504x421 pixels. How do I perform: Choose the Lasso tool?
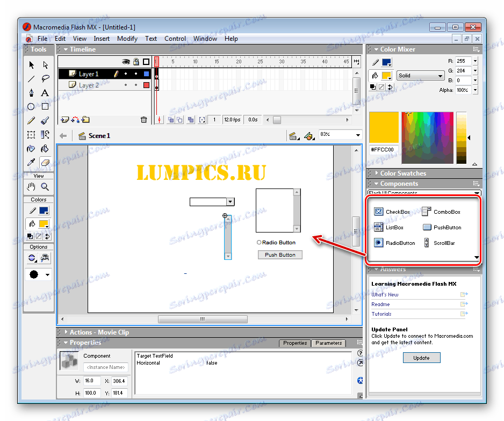(45, 79)
